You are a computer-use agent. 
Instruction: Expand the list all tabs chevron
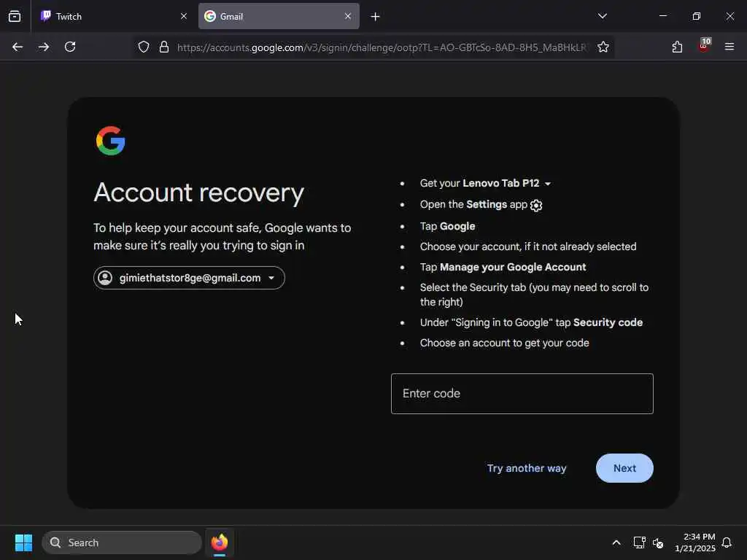[x=602, y=16]
